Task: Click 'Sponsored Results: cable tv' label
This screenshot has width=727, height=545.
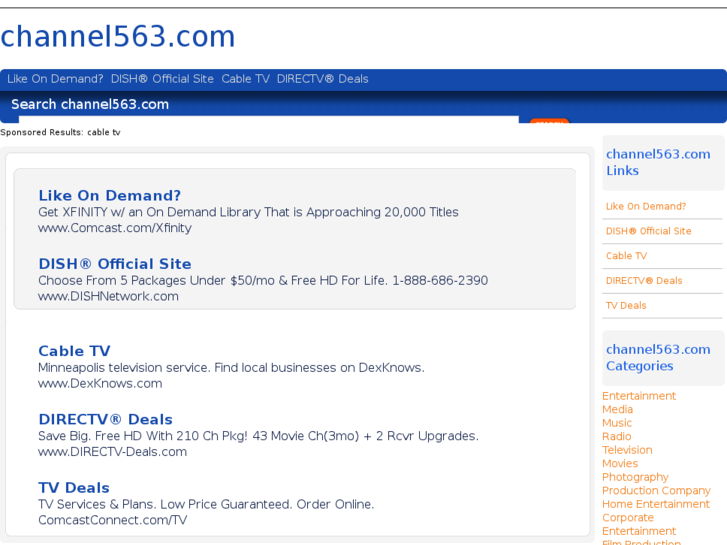Action: (x=60, y=132)
